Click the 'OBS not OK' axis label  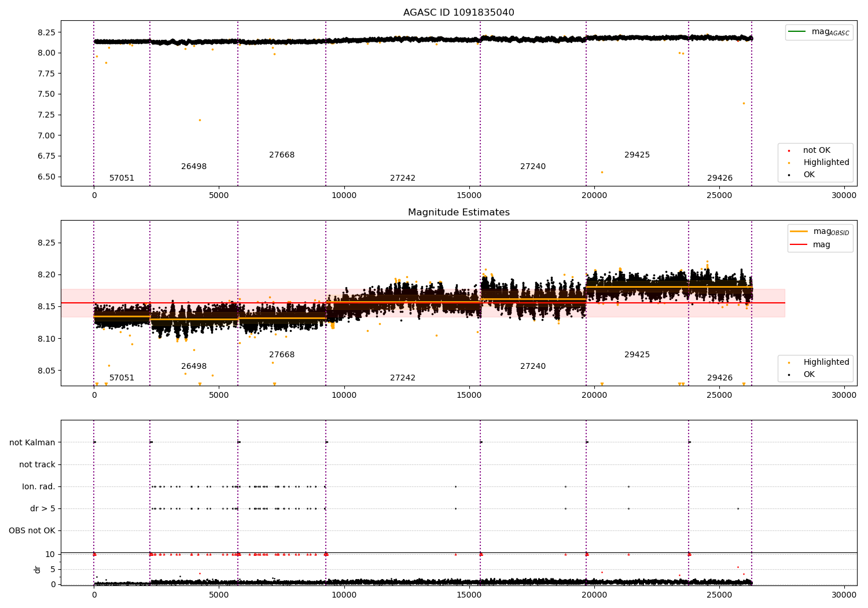(x=32, y=531)
